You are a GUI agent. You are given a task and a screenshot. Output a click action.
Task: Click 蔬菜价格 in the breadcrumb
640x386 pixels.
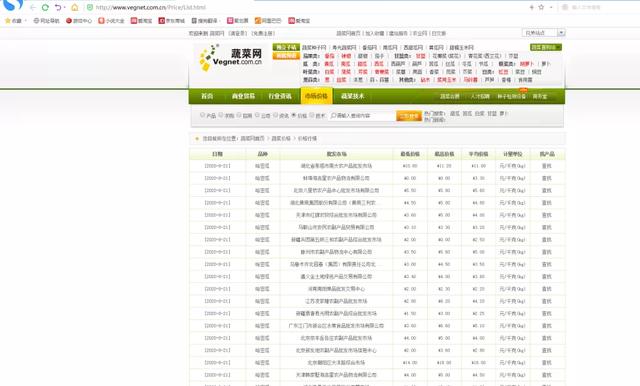click(x=281, y=139)
